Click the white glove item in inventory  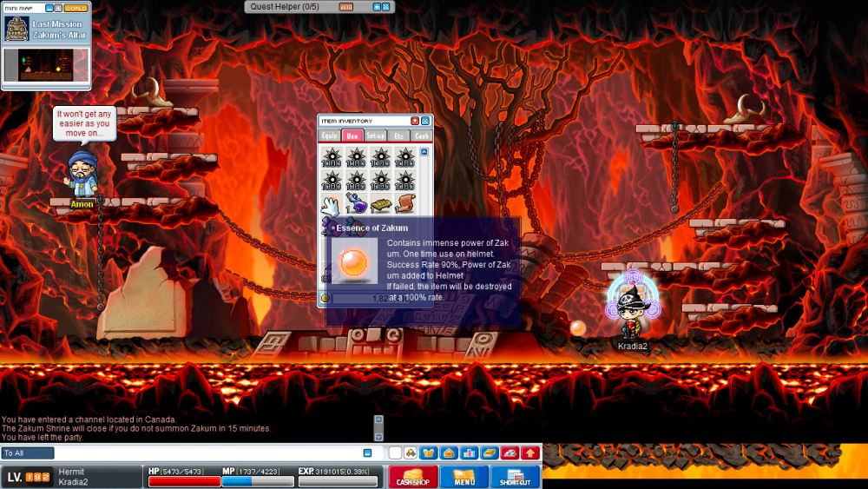point(331,203)
